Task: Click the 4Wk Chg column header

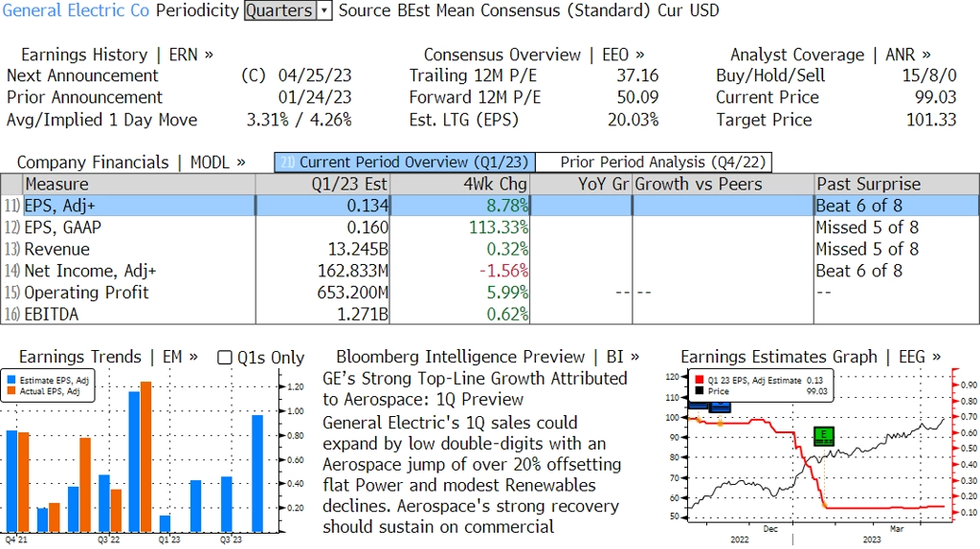Action: coord(459,185)
